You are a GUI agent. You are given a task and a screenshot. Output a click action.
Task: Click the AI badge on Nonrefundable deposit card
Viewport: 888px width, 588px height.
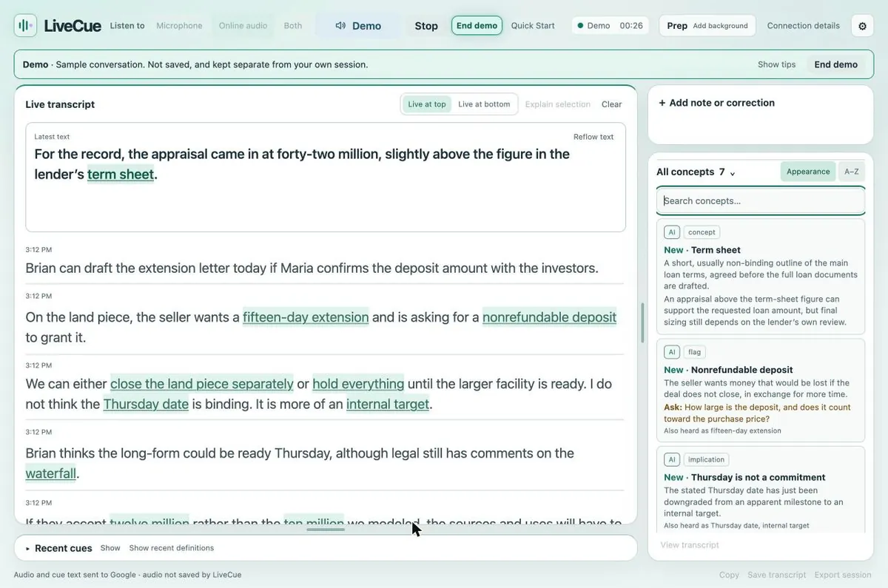672,352
